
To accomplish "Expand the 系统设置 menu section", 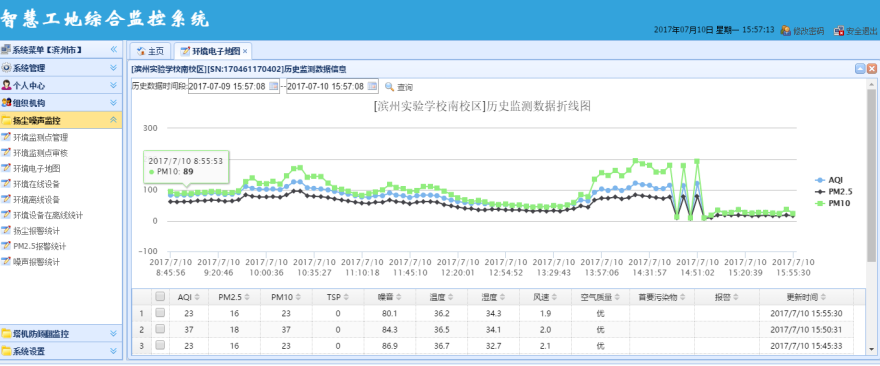I will point(113,351).
